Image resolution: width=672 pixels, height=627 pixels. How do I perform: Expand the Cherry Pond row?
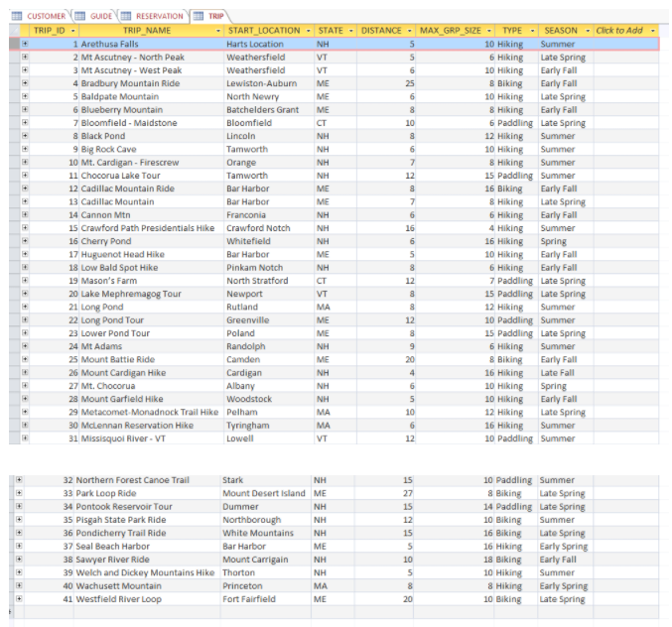pyautogui.click(x=25, y=241)
